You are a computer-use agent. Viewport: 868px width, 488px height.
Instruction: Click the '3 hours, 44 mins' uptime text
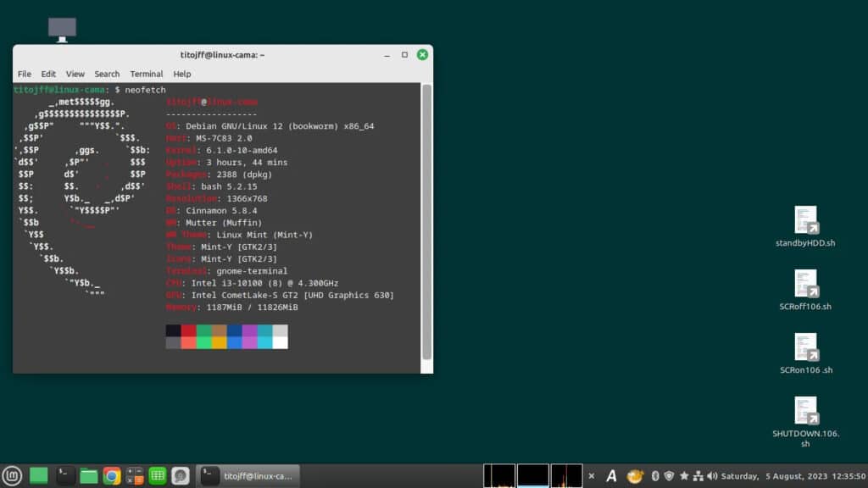[x=247, y=163]
